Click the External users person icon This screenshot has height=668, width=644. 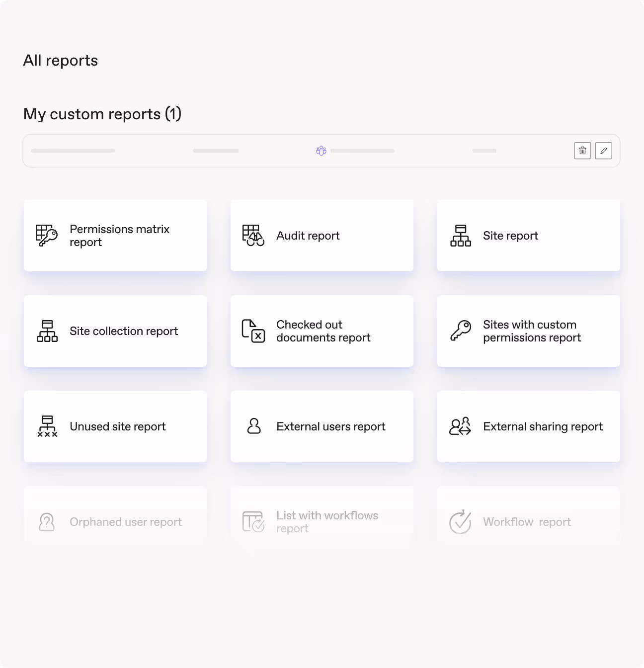(x=254, y=426)
